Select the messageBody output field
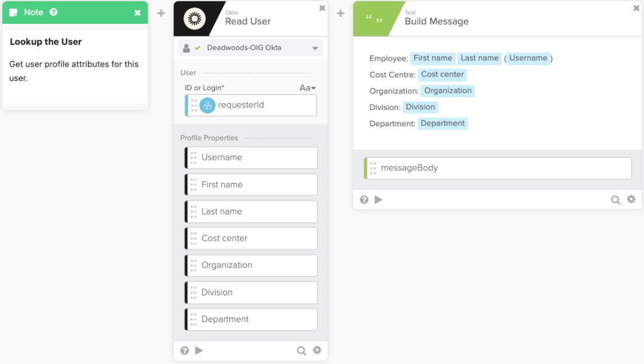 pyautogui.click(x=498, y=168)
